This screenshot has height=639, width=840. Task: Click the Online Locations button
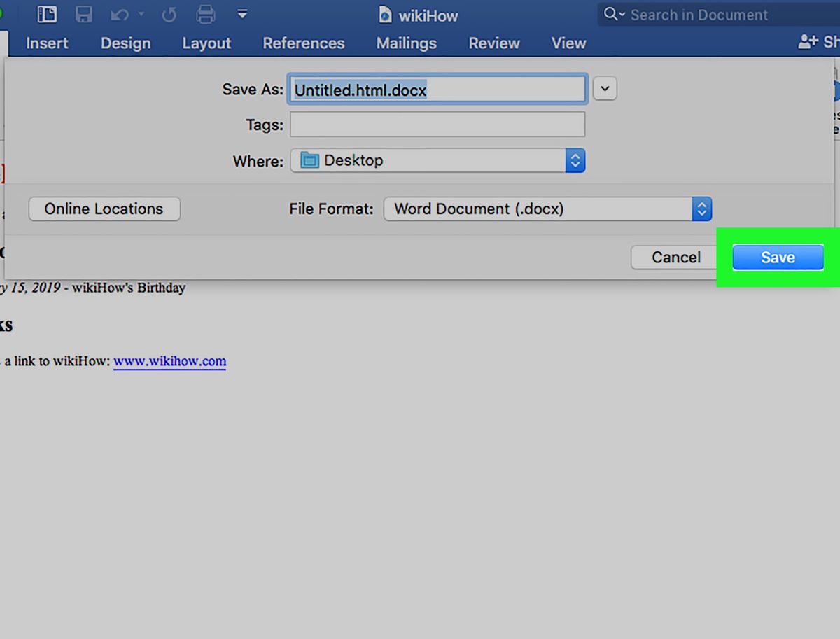pos(104,209)
